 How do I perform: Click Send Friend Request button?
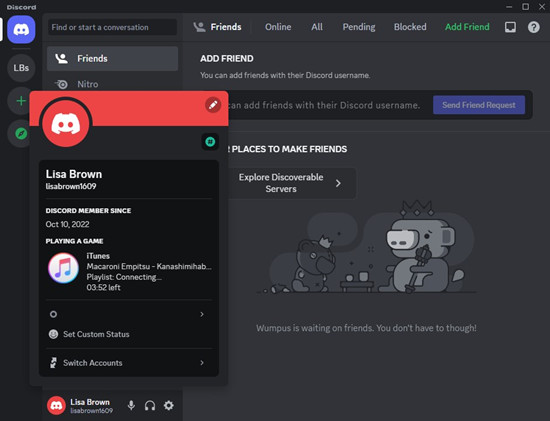(x=479, y=105)
